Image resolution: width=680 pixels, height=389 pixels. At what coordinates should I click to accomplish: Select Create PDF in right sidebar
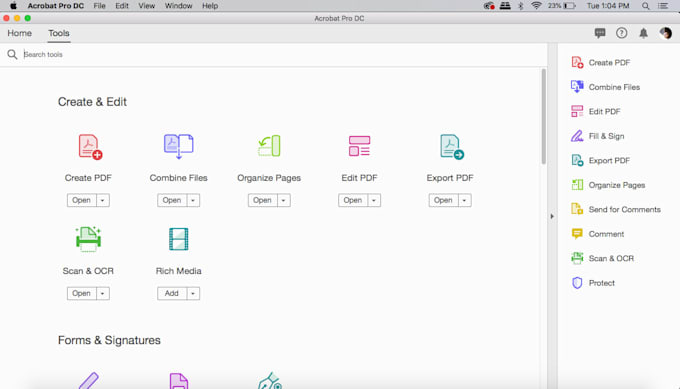(601, 63)
